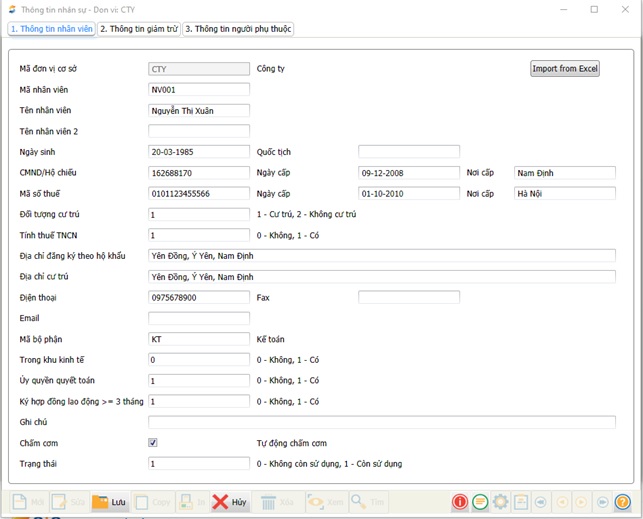
Task: Click the Điện thoại phone number field
Action: tap(199, 297)
